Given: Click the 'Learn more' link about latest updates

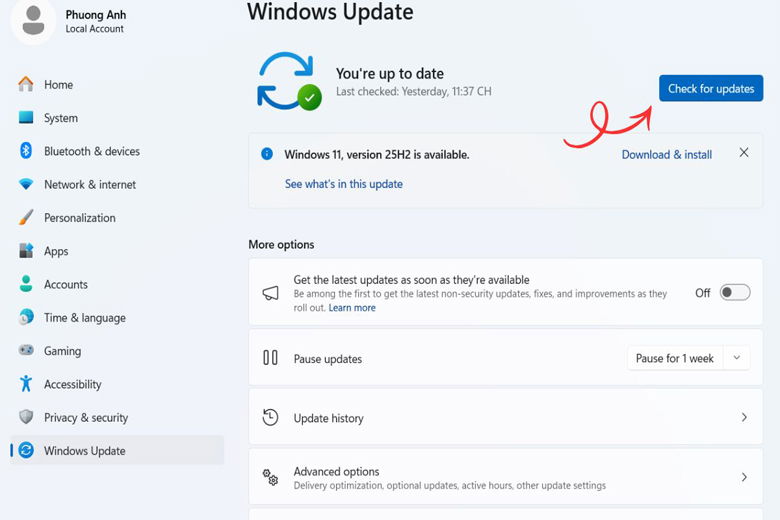Looking at the screenshot, I should tap(352, 308).
